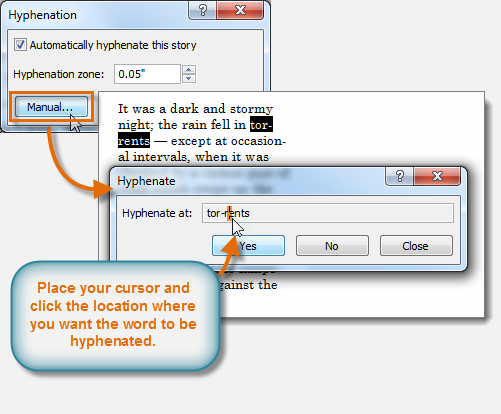Click the 'Hyphenate at:' label
The image size is (501, 414).
pos(157,213)
